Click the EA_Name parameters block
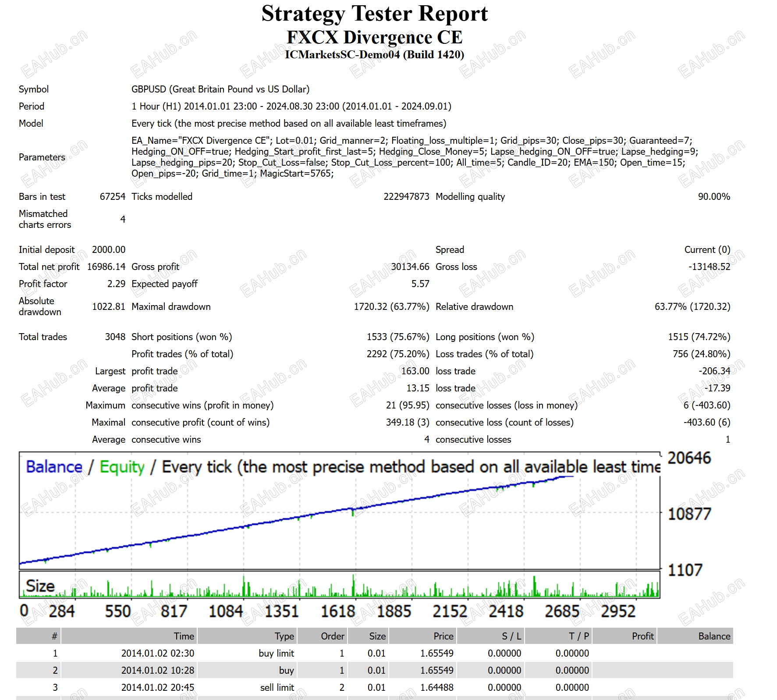Screen dimensions: 777x700 click(x=415, y=157)
